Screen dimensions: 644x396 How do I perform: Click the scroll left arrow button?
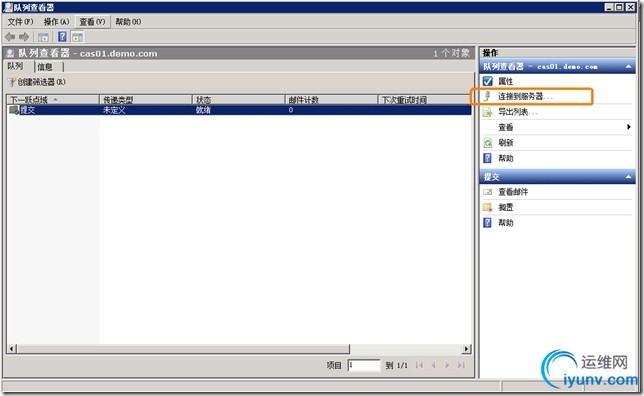pos(12,349)
